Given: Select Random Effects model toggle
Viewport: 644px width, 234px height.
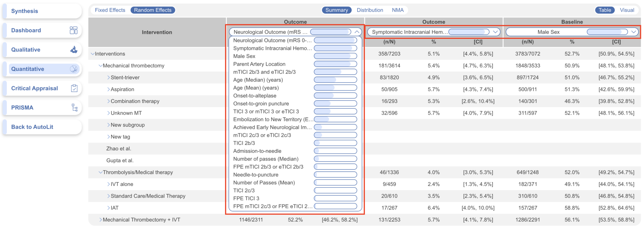Looking at the screenshot, I should click(153, 10).
